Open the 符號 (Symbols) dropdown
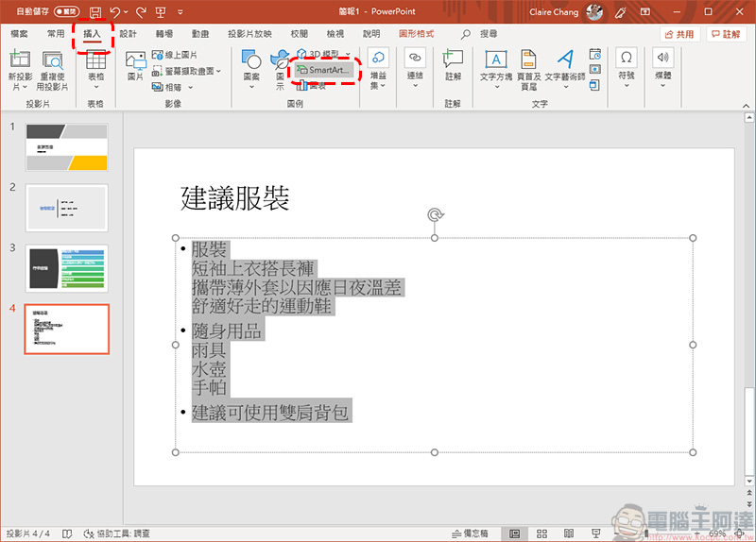The image size is (756, 542). coord(627,68)
